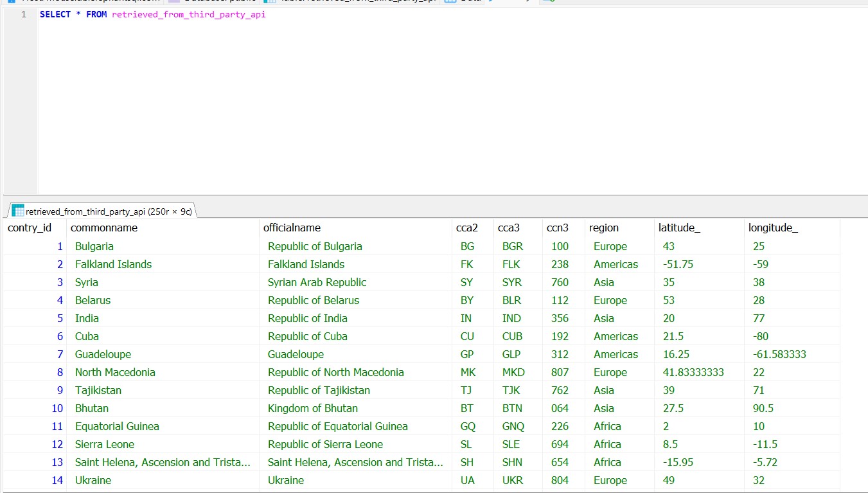Select the 'FLK' cca3 cell

[x=518, y=264]
